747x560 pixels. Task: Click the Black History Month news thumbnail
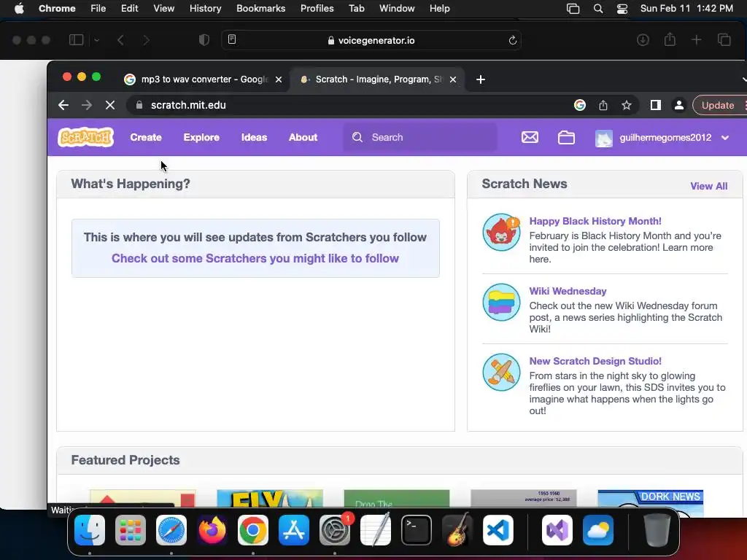coord(501,233)
